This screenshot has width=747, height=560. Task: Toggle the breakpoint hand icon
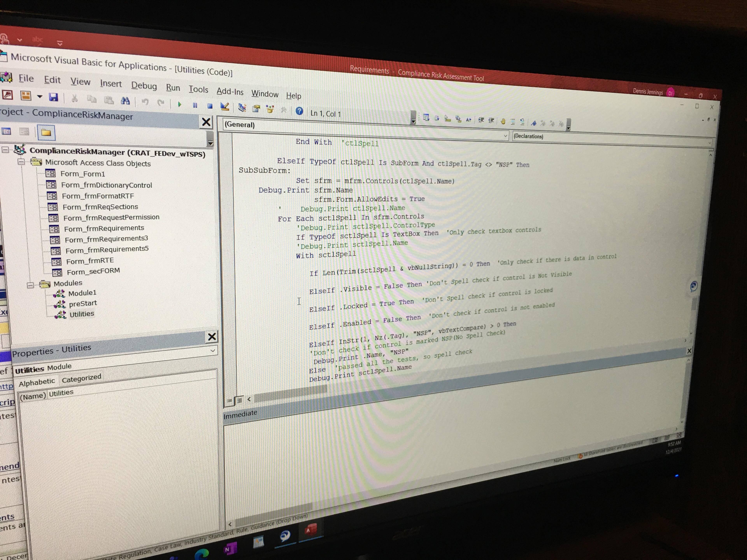(503, 122)
